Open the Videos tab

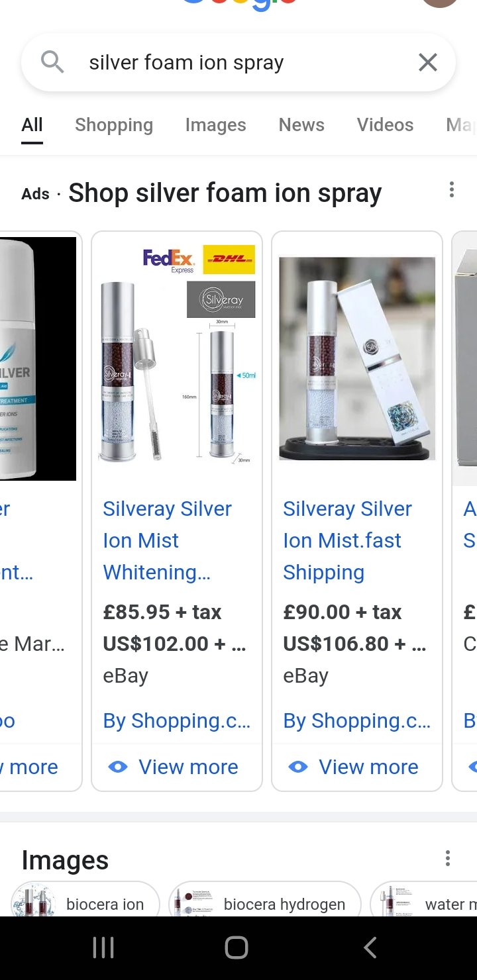385,124
